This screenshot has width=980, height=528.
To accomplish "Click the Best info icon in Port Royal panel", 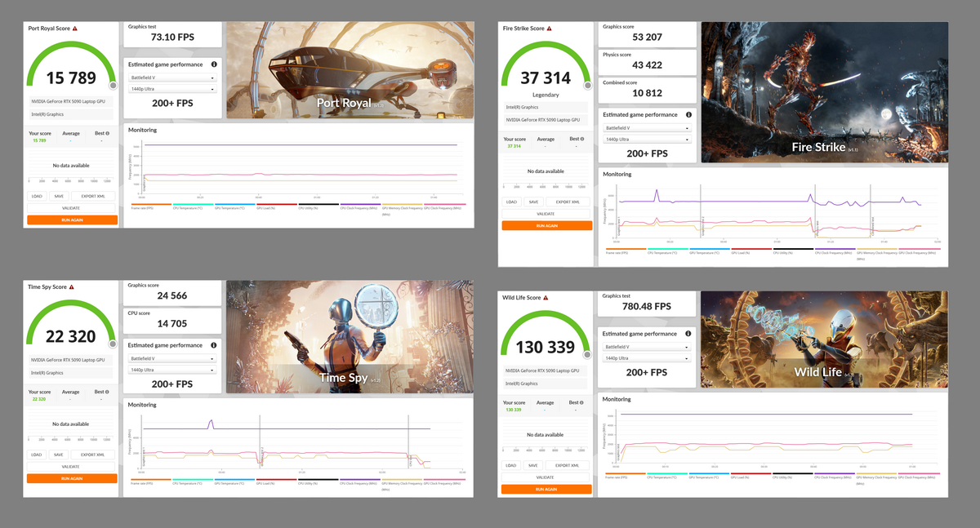I will pyautogui.click(x=107, y=133).
